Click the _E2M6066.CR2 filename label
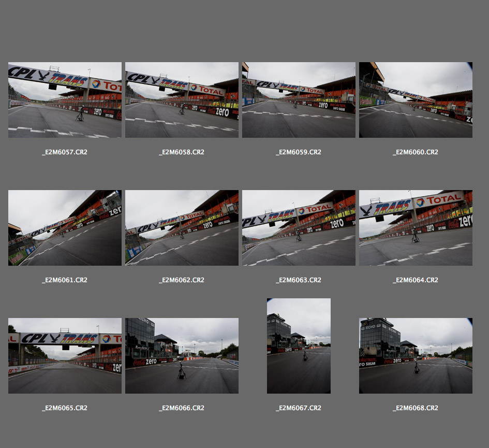The image size is (489, 448). (182, 408)
